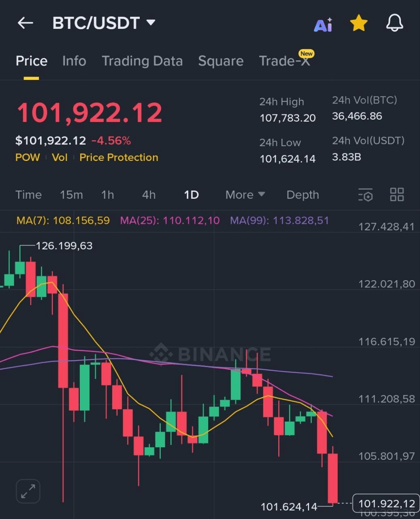
Task: Tap the Price Protection tag
Action: [119, 157]
